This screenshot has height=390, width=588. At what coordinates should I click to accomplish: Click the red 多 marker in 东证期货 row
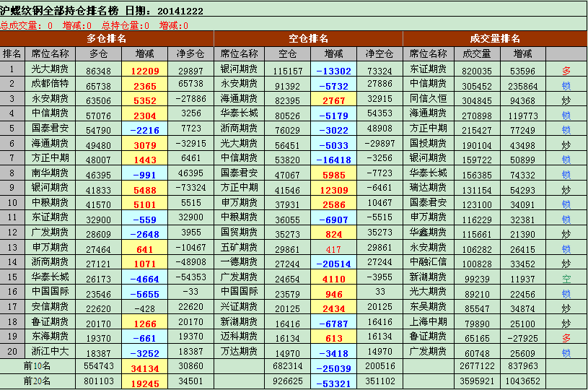566,71
